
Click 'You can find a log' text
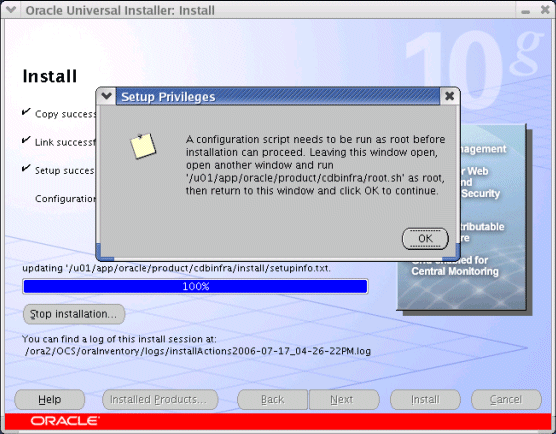(119, 339)
